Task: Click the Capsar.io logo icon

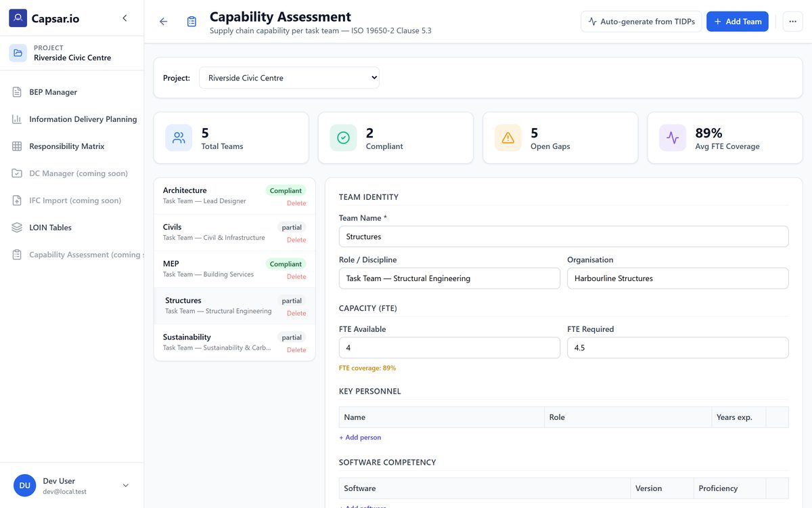Action: point(18,18)
